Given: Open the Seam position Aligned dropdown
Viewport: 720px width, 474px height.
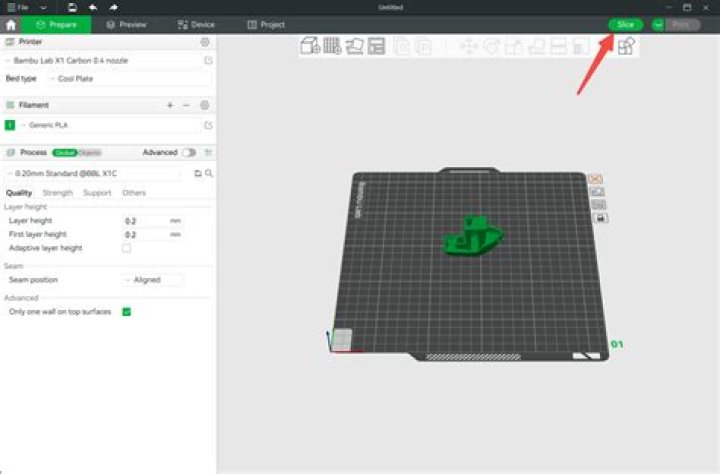Looking at the screenshot, I should click(153, 280).
